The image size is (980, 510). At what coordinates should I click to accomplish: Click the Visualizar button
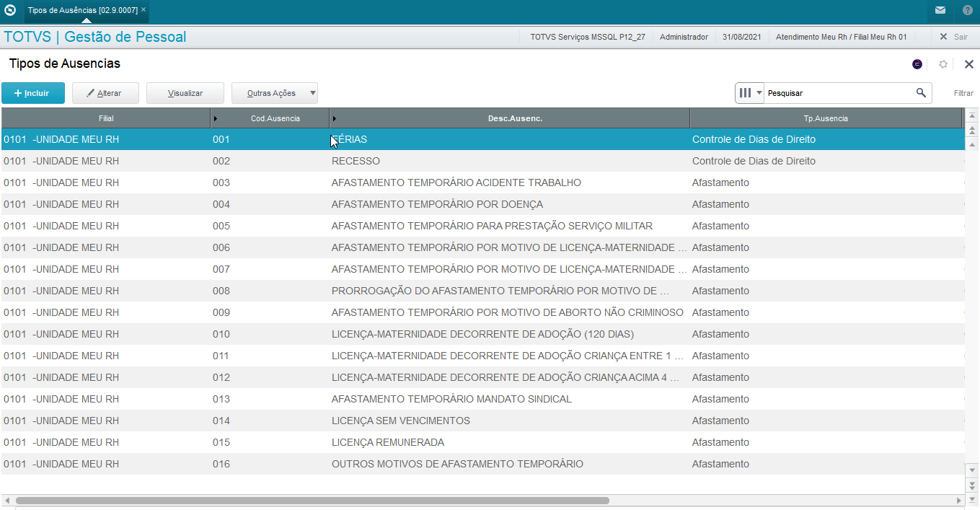185,93
